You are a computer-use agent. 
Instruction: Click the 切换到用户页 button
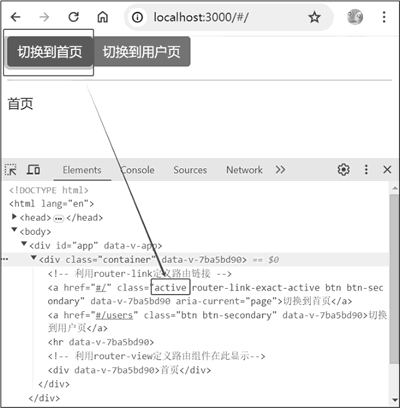tap(142, 52)
